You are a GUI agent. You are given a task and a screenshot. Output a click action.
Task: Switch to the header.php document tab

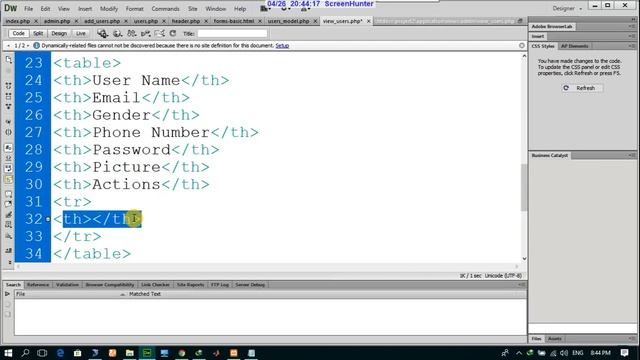[x=186, y=21]
